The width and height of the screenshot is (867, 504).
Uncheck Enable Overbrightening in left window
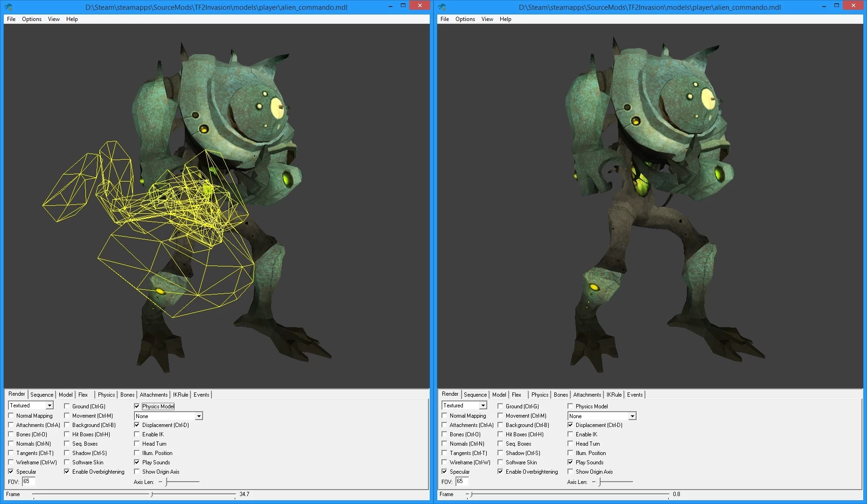coord(67,472)
